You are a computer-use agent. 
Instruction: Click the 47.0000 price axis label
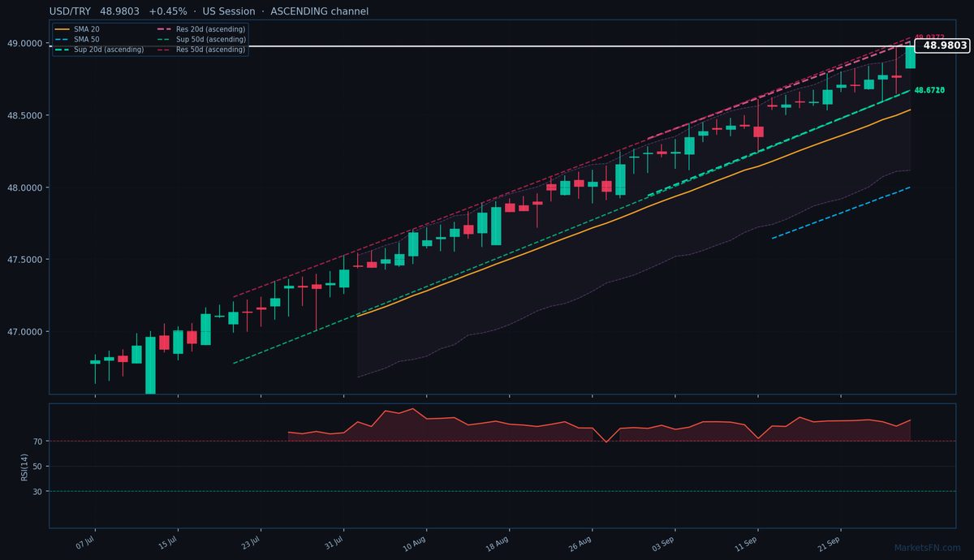[x=26, y=332]
